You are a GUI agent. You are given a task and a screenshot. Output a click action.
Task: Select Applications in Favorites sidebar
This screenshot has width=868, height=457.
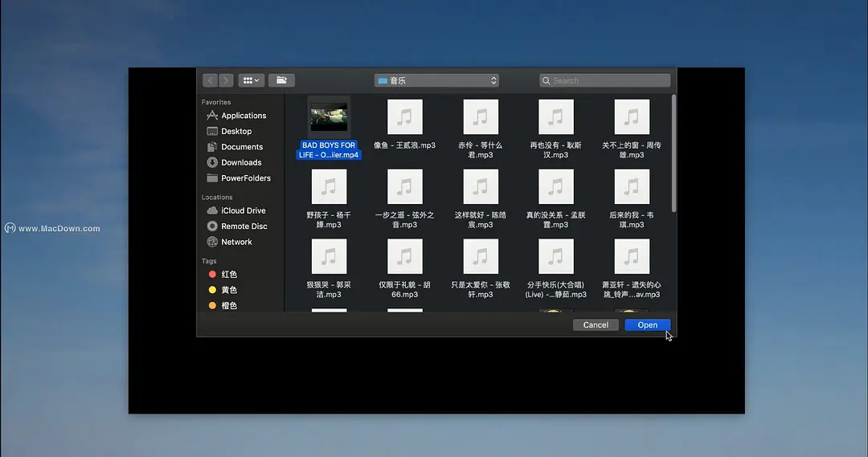click(x=236, y=116)
